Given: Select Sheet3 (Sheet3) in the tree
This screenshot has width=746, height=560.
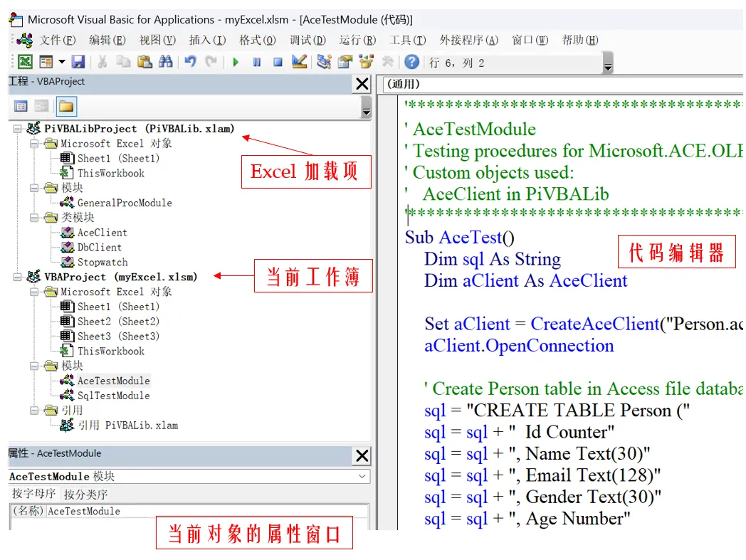Looking at the screenshot, I should (118, 337).
